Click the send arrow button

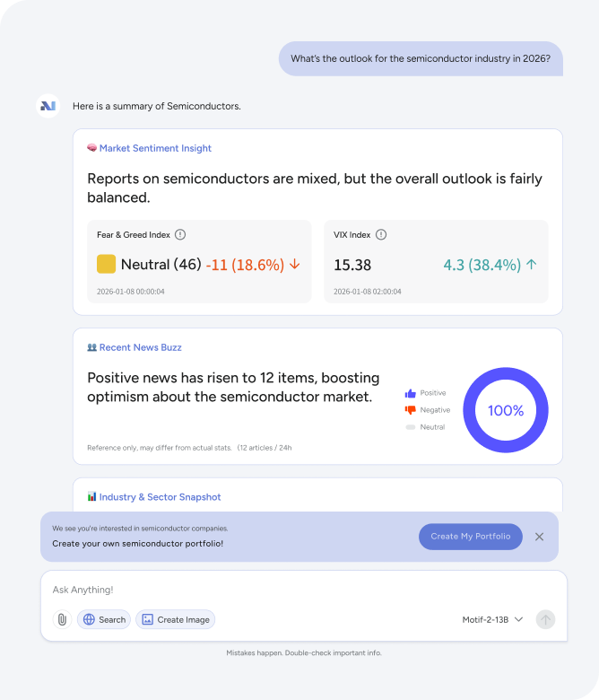click(545, 619)
